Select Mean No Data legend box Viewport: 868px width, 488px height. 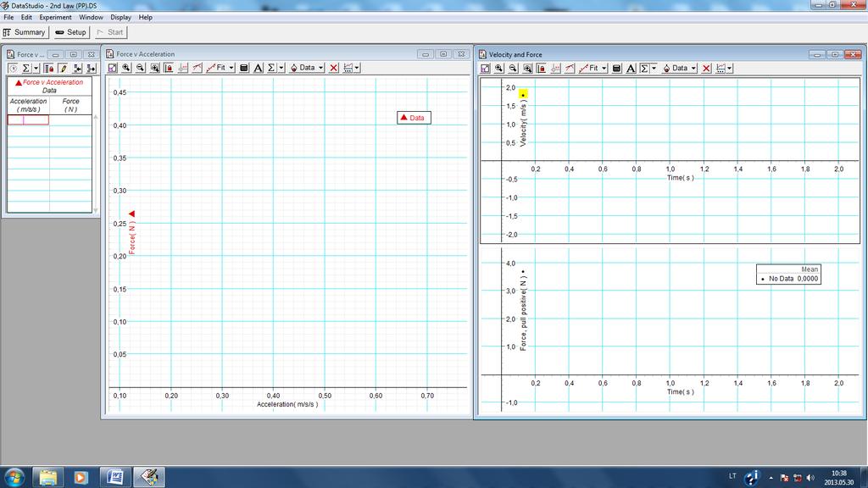[x=788, y=274]
